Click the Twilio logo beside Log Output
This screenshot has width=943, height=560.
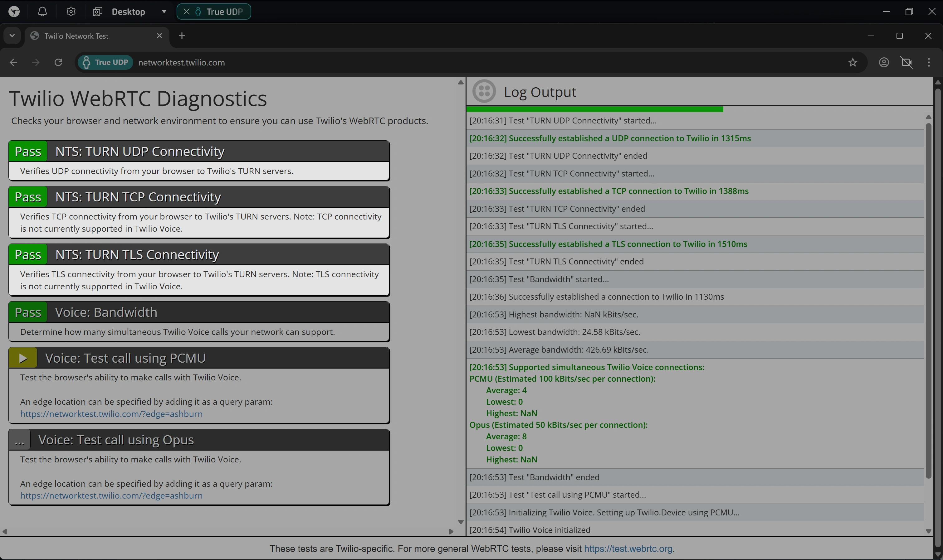coord(484,91)
